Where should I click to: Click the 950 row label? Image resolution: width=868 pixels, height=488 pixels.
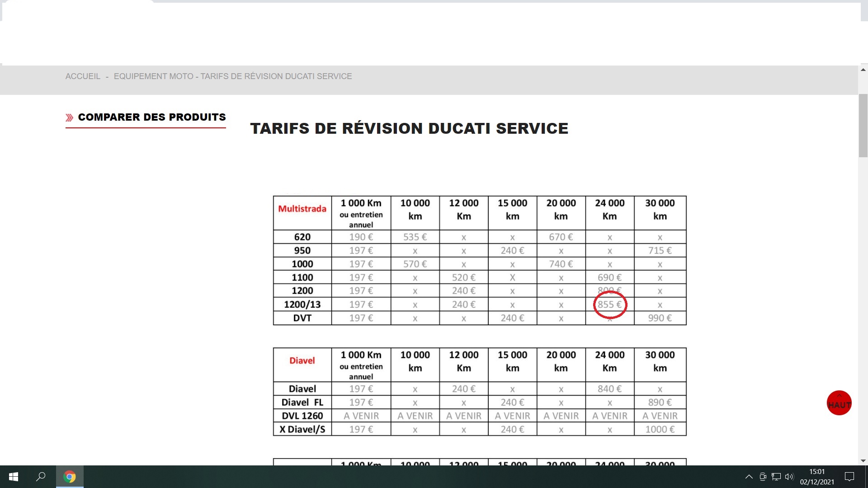[302, 250]
